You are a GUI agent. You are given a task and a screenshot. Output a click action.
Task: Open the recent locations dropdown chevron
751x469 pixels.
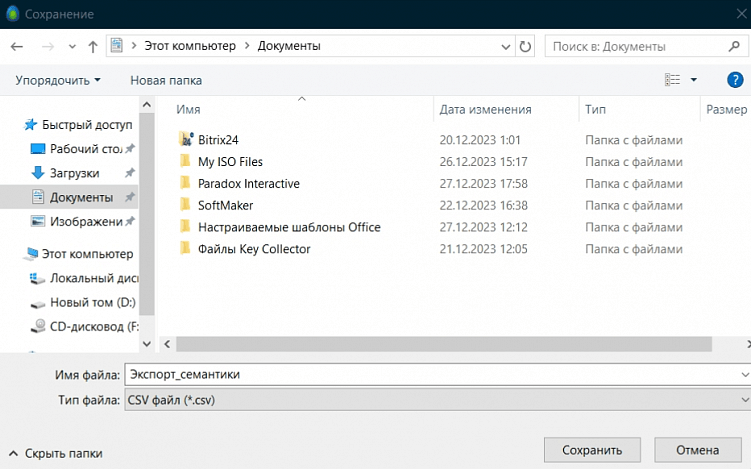(72, 47)
